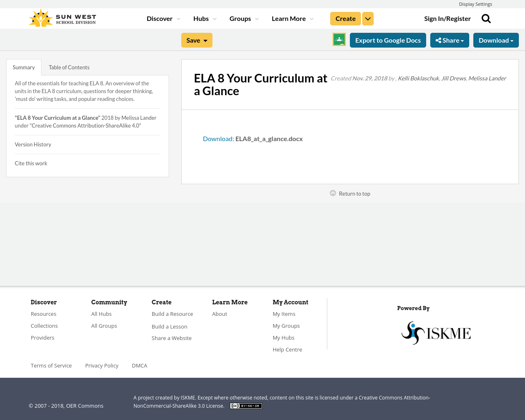Sign in using Sign In/Register
Screen dimensions: 525x420
point(447,18)
